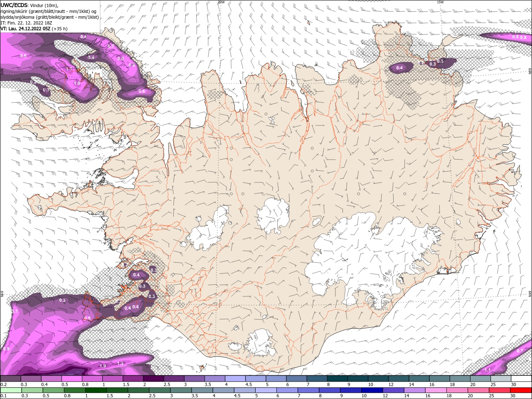Image resolution: width=532 pixels, height=399 pixels.
Task: Pick the 14 violet rain scale swatch
Action: tap(415, 390)
